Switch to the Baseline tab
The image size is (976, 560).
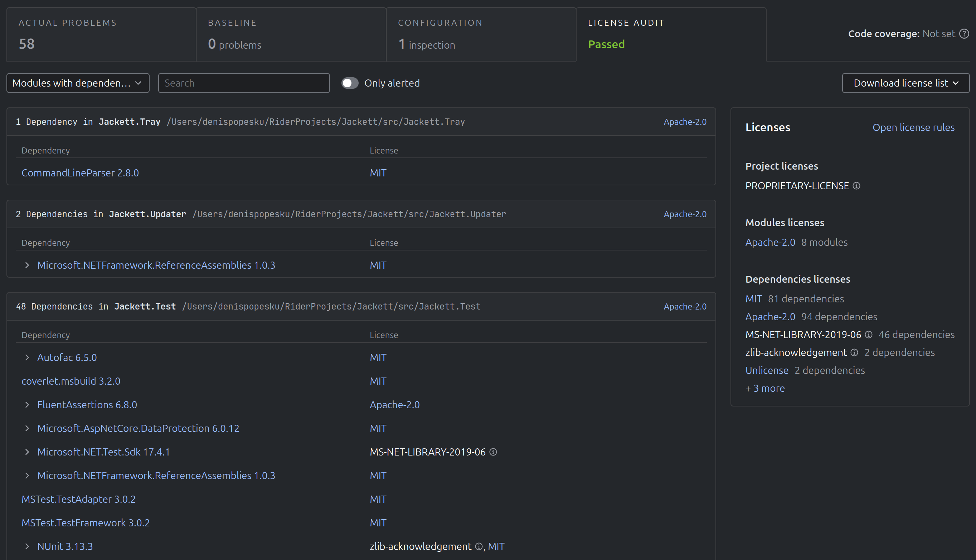pyautogui.click(x=291, y=34)
